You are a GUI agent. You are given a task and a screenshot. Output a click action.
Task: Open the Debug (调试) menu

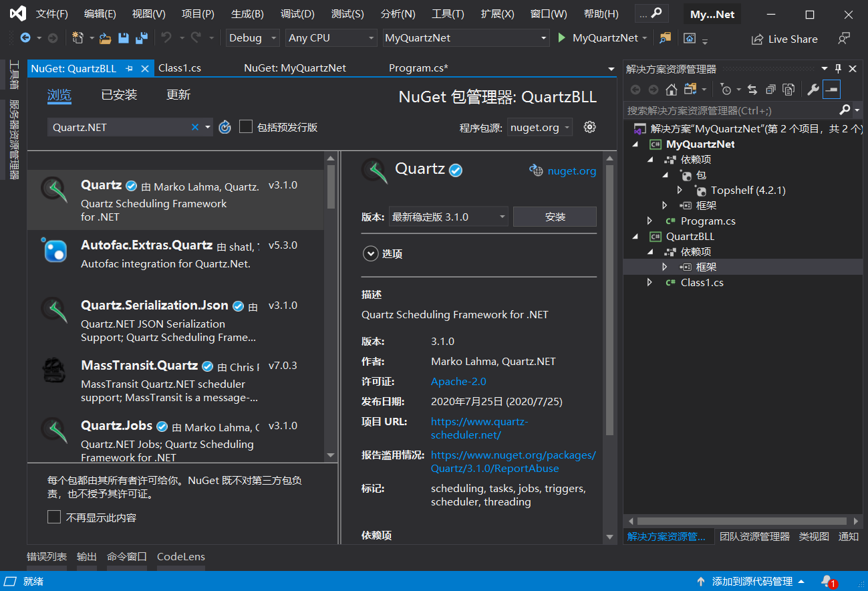pyautogui.click(x=297, y=14)
